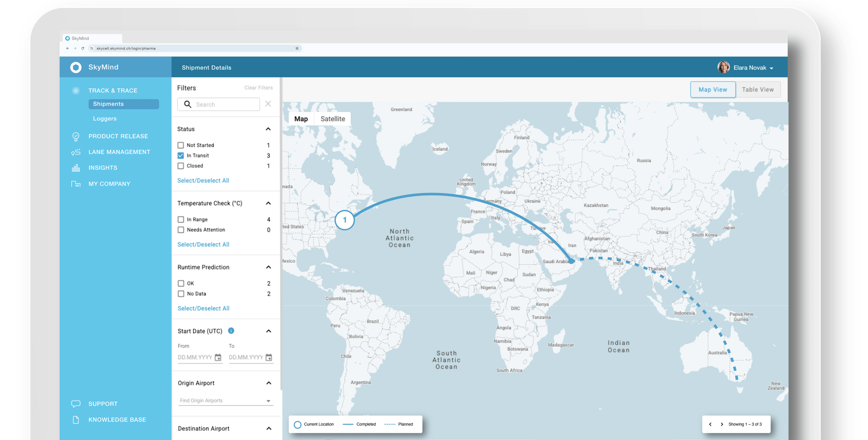Check the Needs Attention temperature filter
This screenshot has height=440, width=868.
coord(181,230)
